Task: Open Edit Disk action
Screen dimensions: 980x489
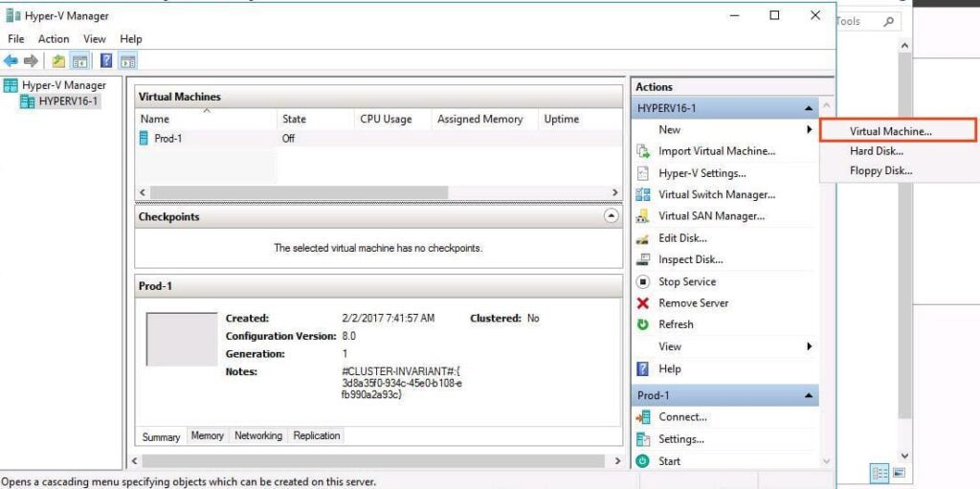Action: tap(681, 238)
